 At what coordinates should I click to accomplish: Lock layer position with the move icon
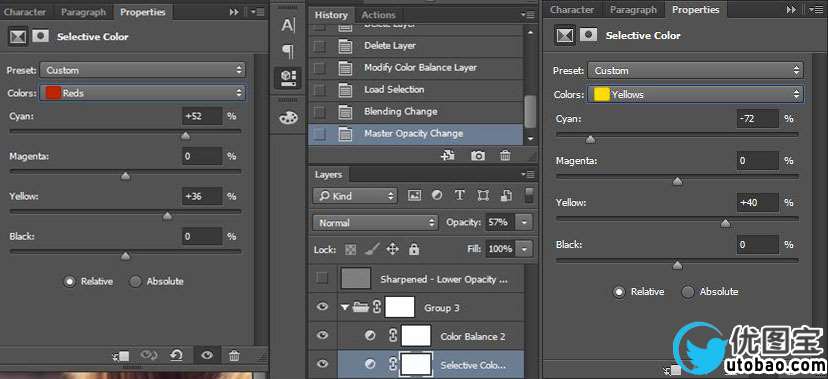pos(392,249)
